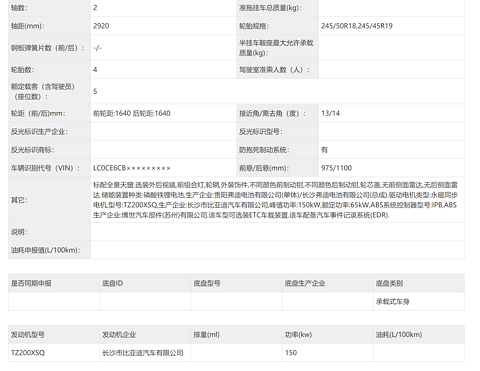Click the engine model TZ200XSQ cell
The height and width of the screenshot is (371, 480).
pyautogui.click(x=54, y=353)
